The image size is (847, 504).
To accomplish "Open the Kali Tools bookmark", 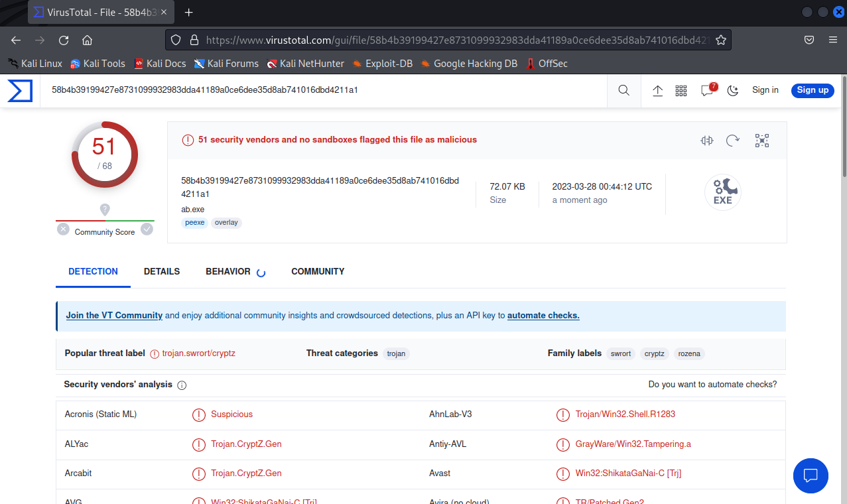I will pos(98,64).
